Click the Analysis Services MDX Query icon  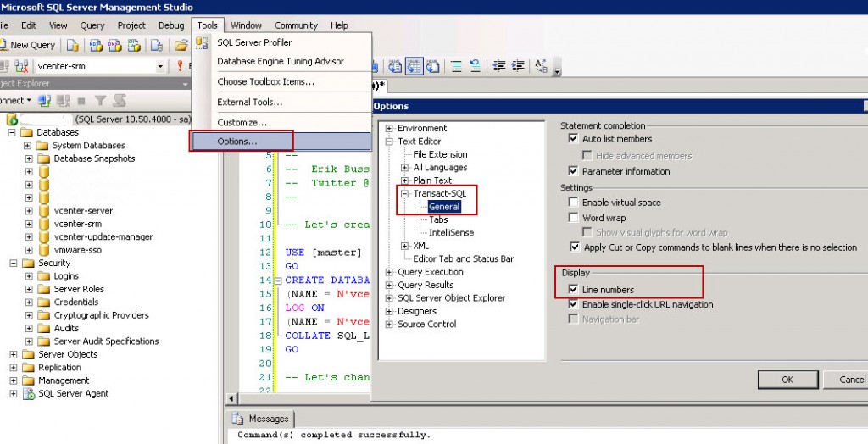(x=97, y=45)
